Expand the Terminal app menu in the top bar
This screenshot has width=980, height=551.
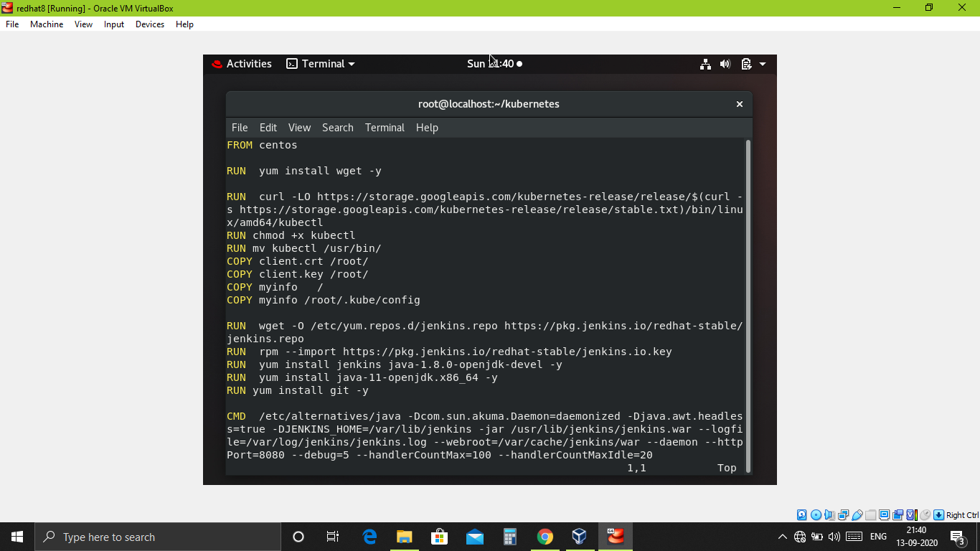(x=321, y=64)
